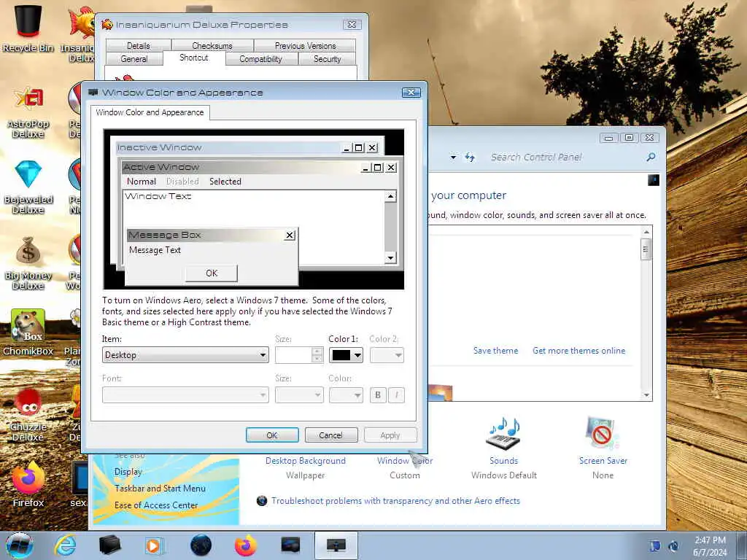This screenshot has width=747, height=560.
Task: Click the search magnifier in Control Panel
Action: coord(651,157)
